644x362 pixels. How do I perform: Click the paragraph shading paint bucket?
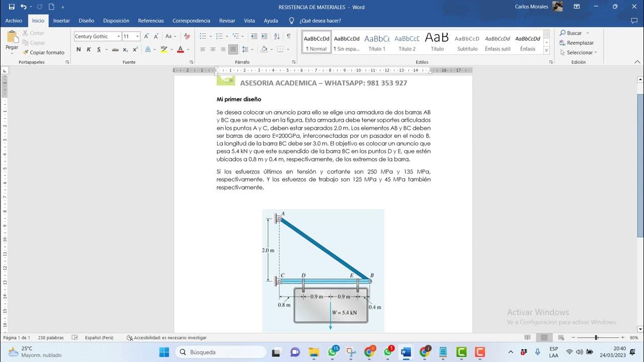pos(264,49)
